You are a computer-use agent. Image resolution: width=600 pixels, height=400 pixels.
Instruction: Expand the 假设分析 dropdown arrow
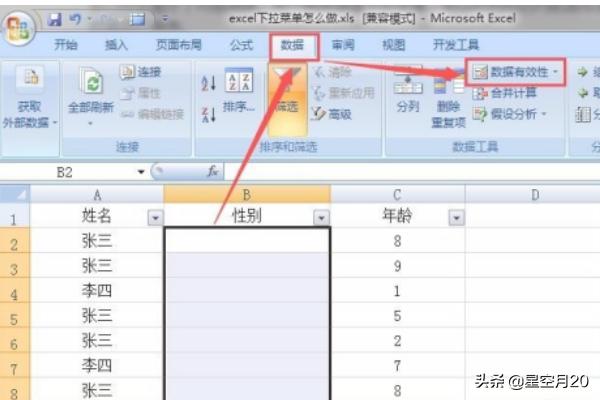pos(543,114)
